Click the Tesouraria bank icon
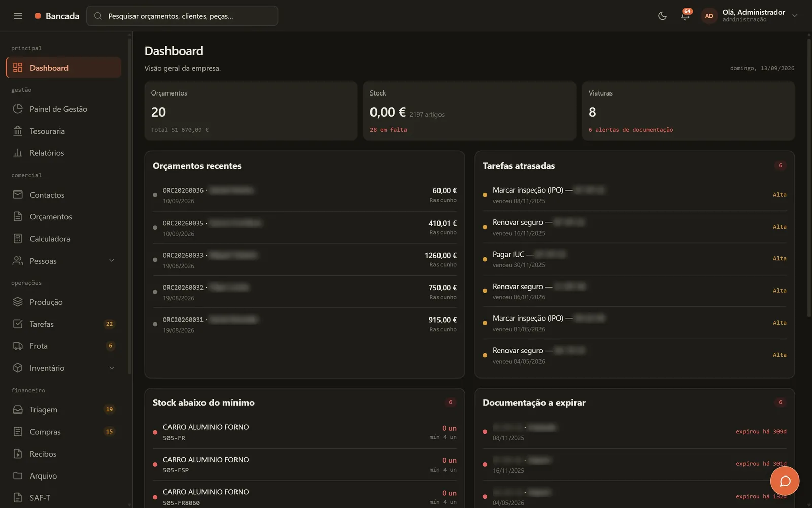The image size is (812, 508). pyautogui.click(x=18, y=131)
